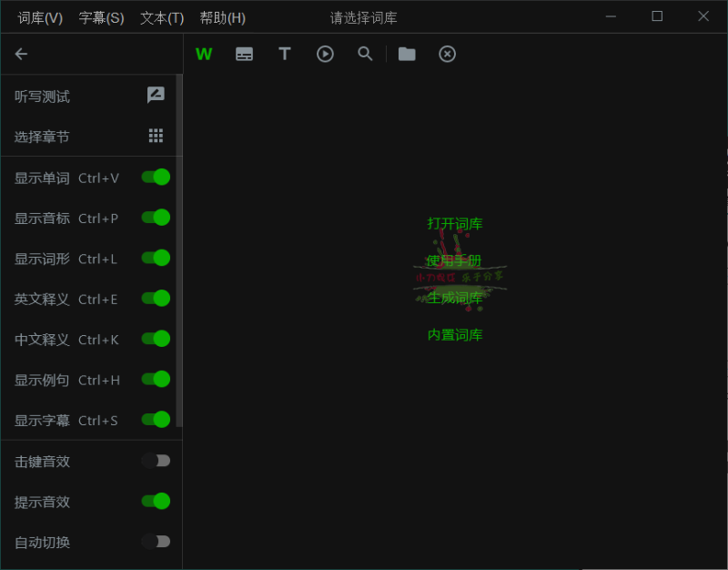Click the back arrow in sidebar
The height and width of the screenshot is (570, 728).
[21, 54]
